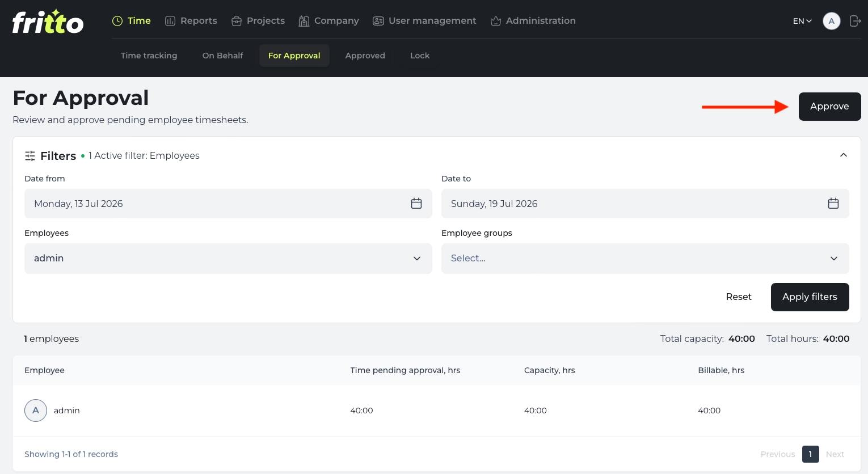The image size is (868, 474).
Task: Open the Employees dropdown showing admin
Action: (x=228, y=259)
